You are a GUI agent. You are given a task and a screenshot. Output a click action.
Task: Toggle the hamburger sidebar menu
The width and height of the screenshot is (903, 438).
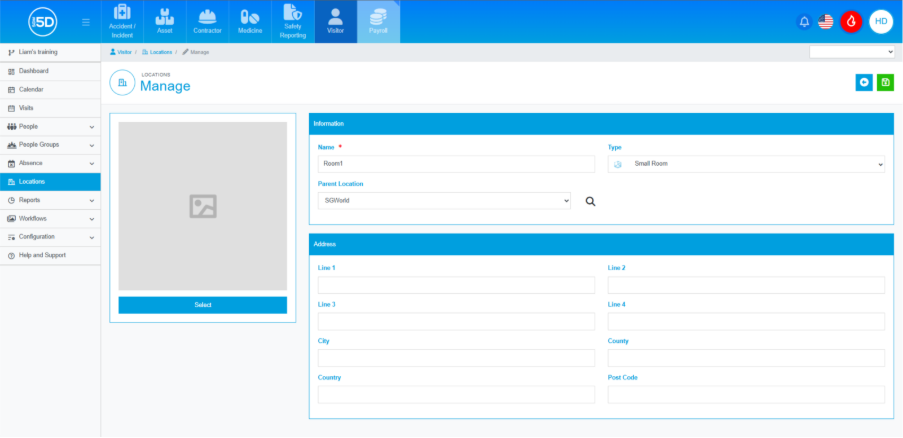(86, 22)
